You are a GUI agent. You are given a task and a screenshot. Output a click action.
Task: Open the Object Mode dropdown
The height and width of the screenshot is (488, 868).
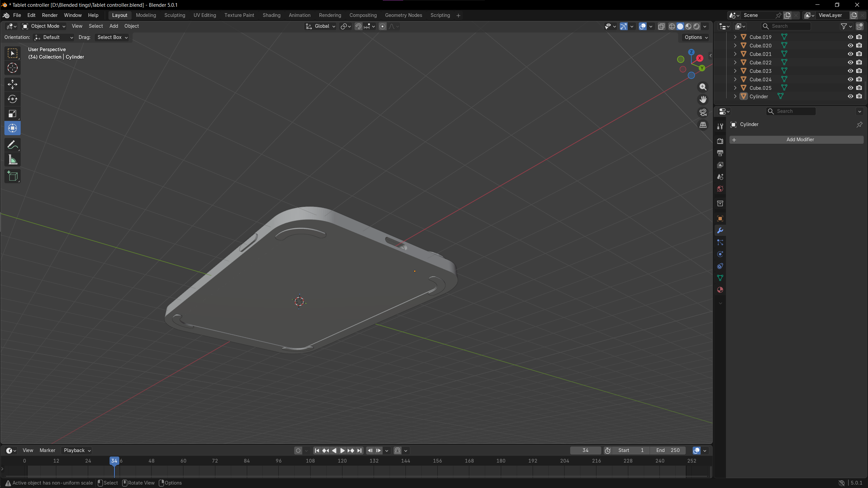click(43, 26)
